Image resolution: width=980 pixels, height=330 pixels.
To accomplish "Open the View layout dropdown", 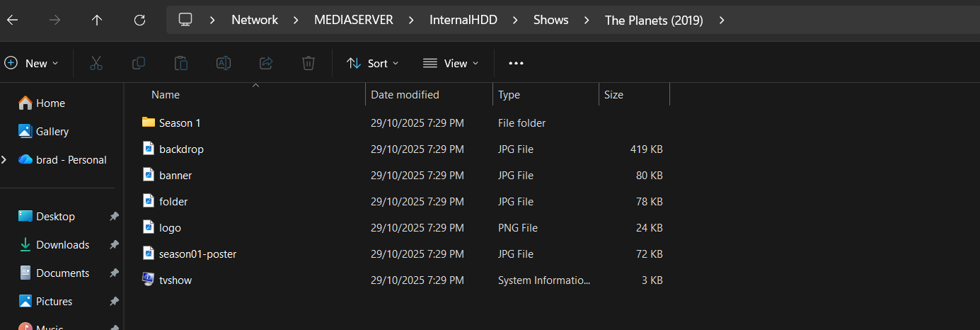I will [451, 63].
